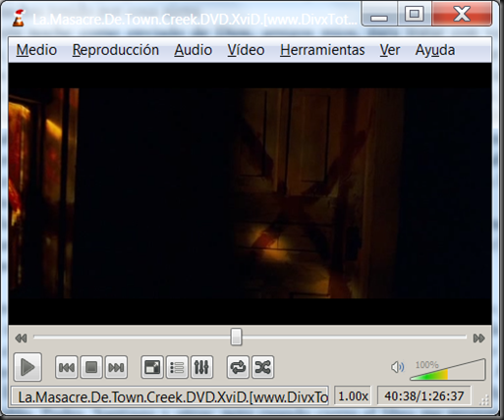This screenshot has width=504, height=420.
Task: Open the Ayuda menu
Action: tap(435, 50)
